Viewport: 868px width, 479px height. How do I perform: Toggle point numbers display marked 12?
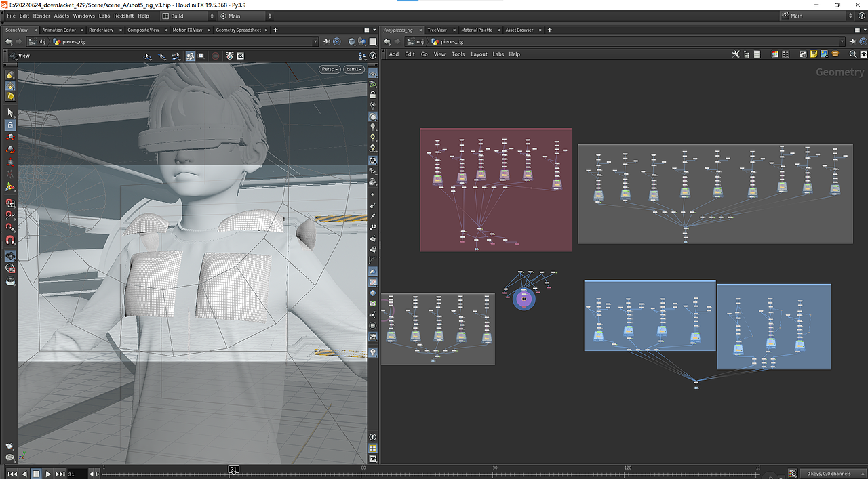[373, 227]
